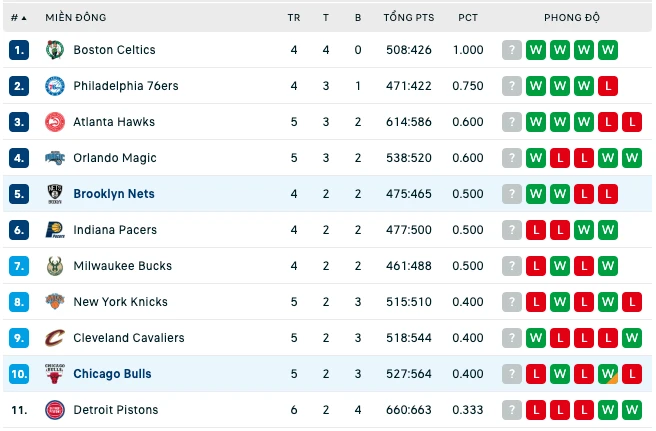The image size is (656, 431).
Task: Click the gray ? badge in Boston Celtics row
Action: pos(512,50)
